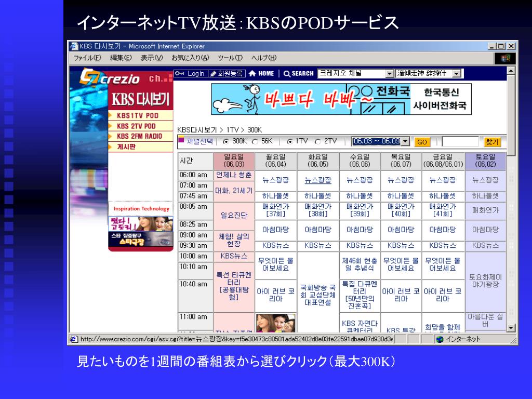Screen dimensions: 532x399
Task: Click Saturday's 토요화제이야기광장 program
Action: click(485, 281)
